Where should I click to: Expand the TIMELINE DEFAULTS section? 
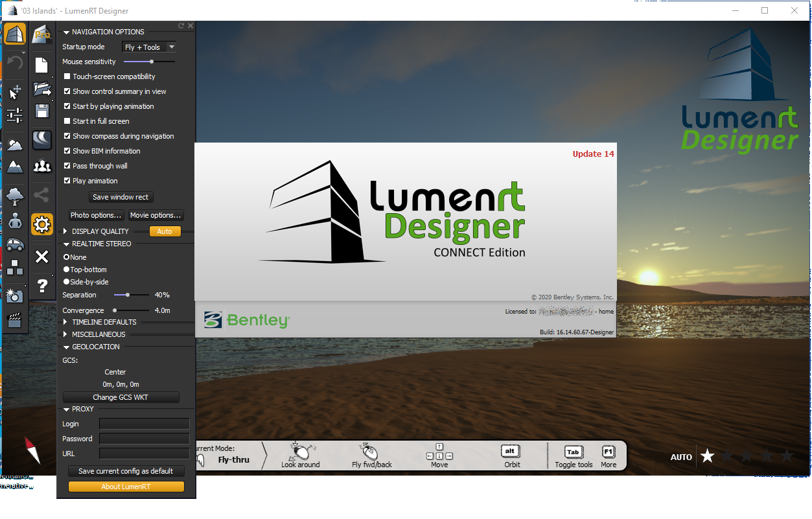65,322
